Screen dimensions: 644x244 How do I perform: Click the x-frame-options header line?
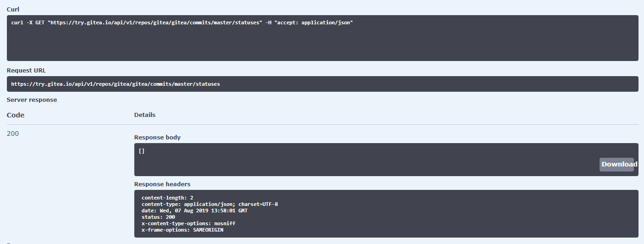(182, 230)
